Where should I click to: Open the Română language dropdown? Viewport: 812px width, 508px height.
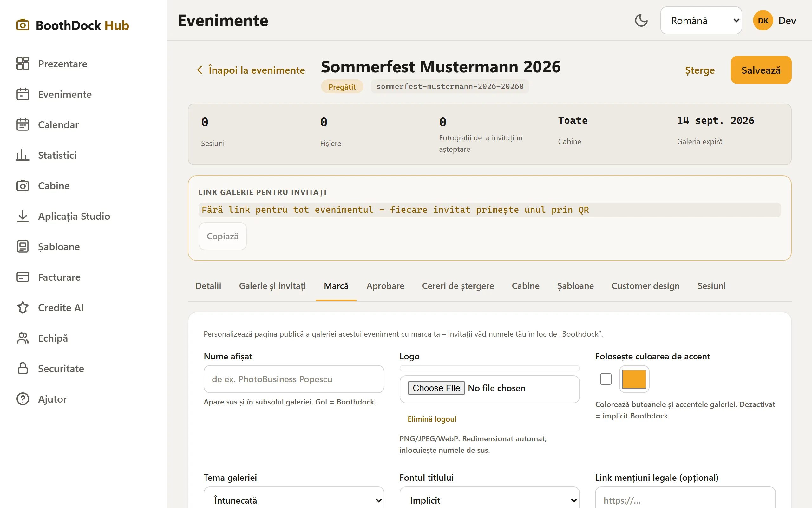(x=701, y=21)
